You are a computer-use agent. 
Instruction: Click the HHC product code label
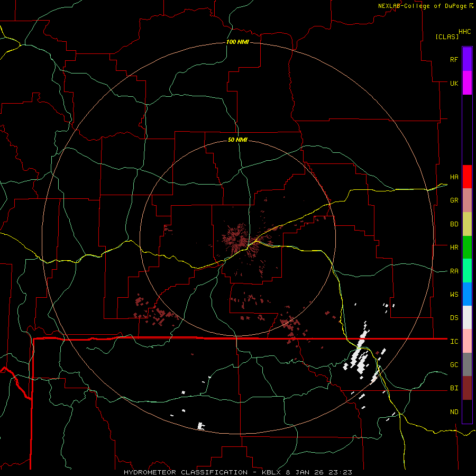click(x=465, y=32)
